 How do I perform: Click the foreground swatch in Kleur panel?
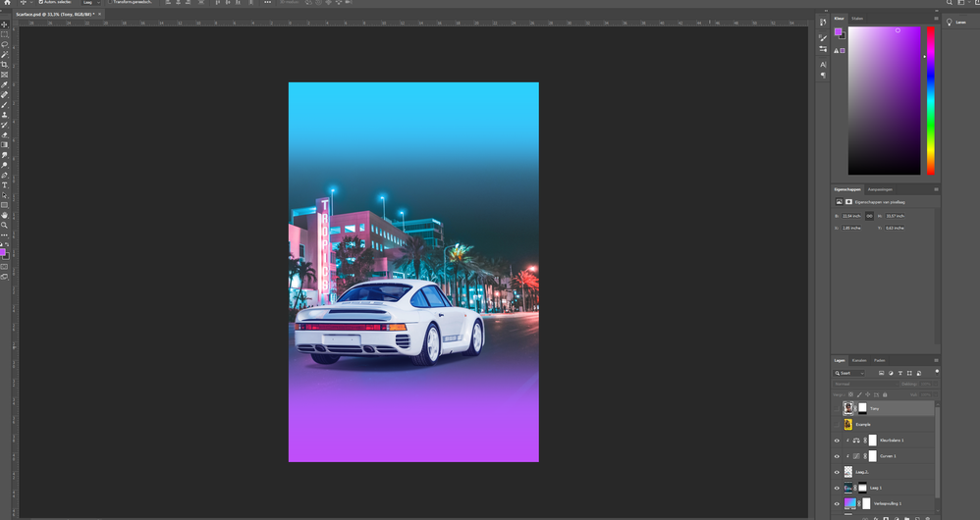click(x=839, y=31)
